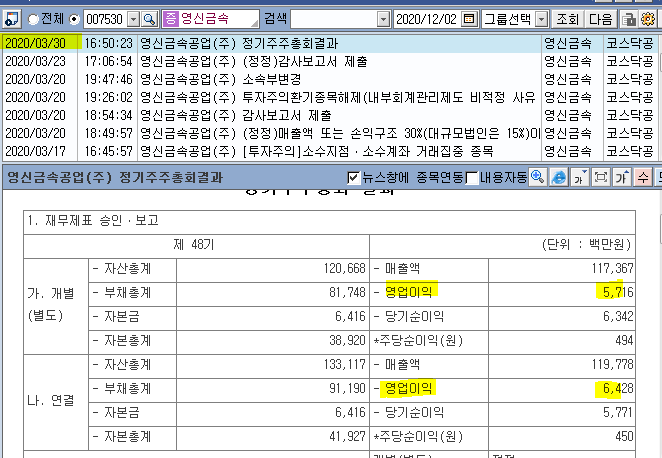Select the (정정)매출액 또는 손익구조 row
Viewport: 662px width, 458px height.
click(x=329, y=133)
